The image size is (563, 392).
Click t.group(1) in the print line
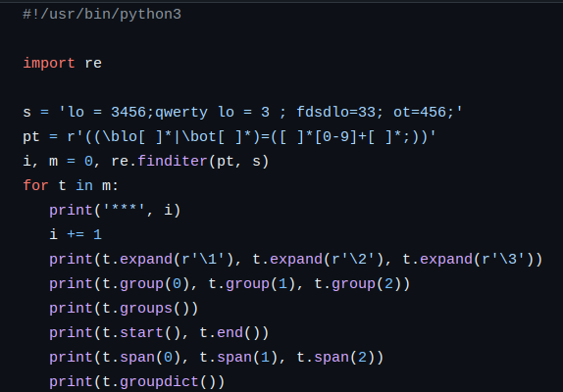[252, 284]
